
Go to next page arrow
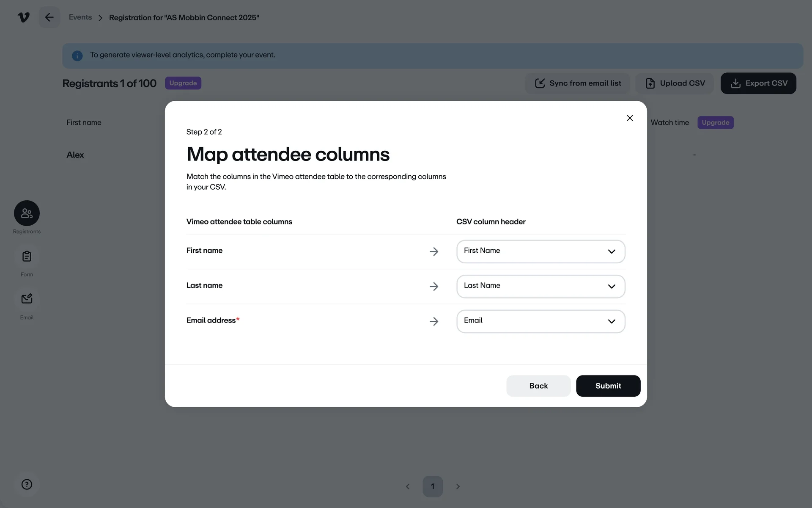458,486
